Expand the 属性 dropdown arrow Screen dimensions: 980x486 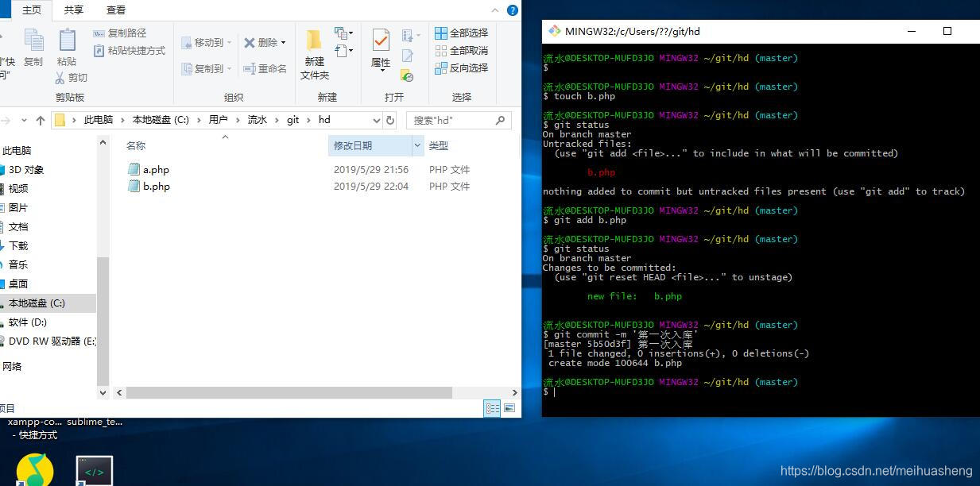[382, 70]
